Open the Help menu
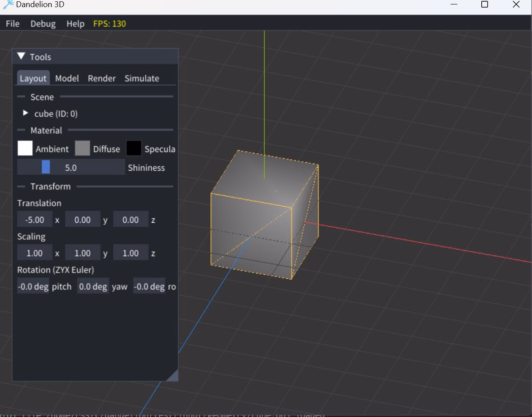This screenshot has width=532, height=417. point(75,24)
